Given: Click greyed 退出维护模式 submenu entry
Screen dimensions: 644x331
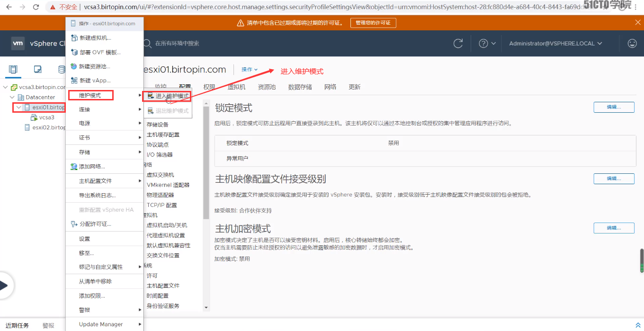Looking at the screenshot, I should tap(167, 111).
